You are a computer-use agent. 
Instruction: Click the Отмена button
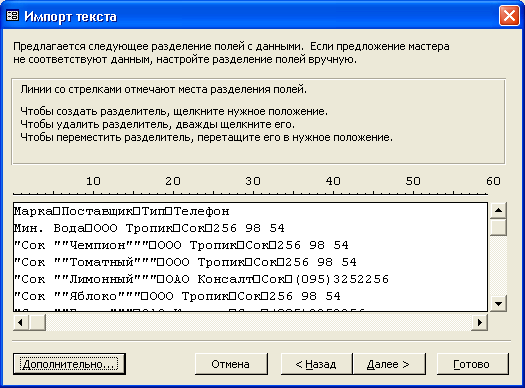pyautogui.click(x=231, y=364)
